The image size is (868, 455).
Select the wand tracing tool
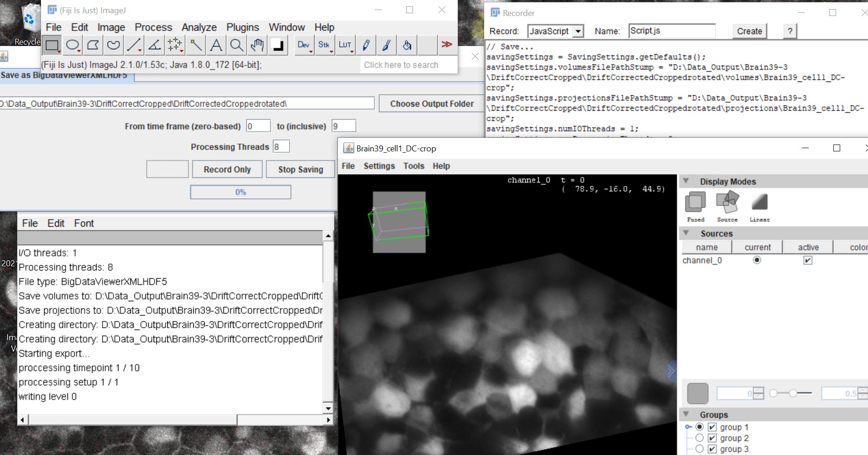[x=195, y=45]
